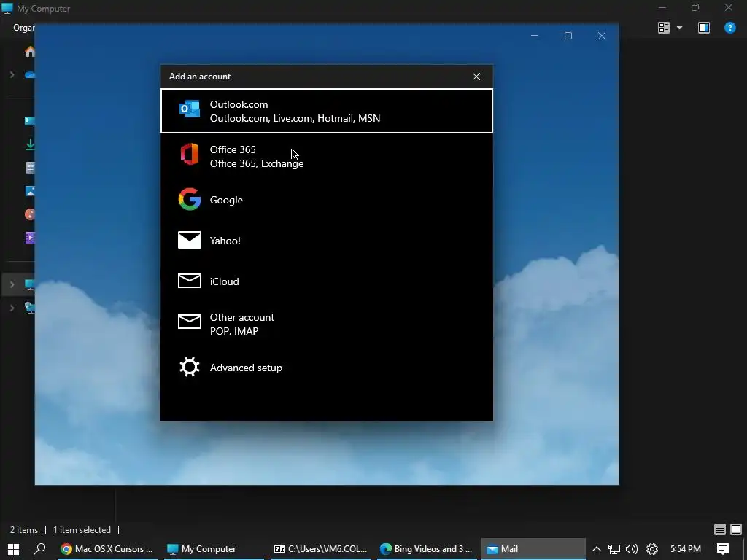This screenshot has height=560, width=747.
Task: Expand the This PC tree node
Action: 12,284
